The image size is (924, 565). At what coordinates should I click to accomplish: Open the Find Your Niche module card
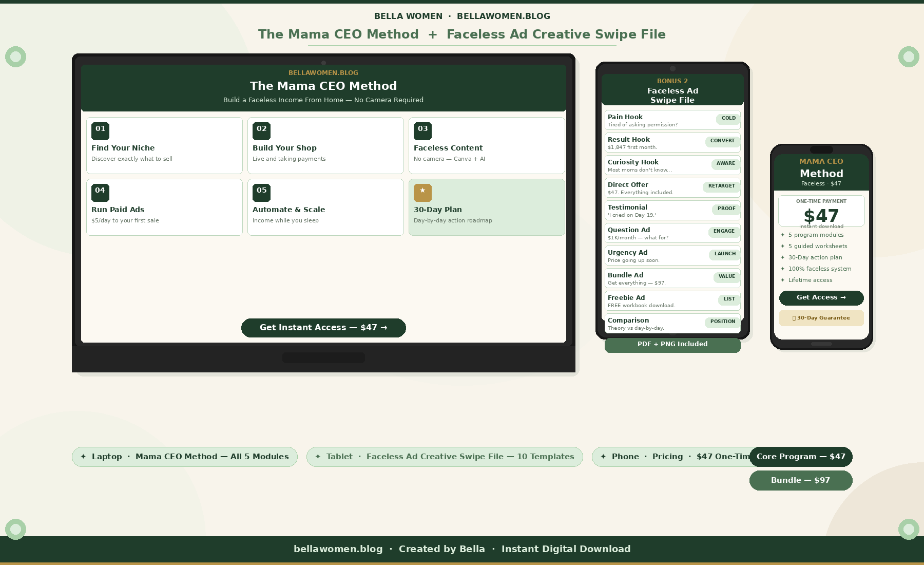[x=164, y=145]
